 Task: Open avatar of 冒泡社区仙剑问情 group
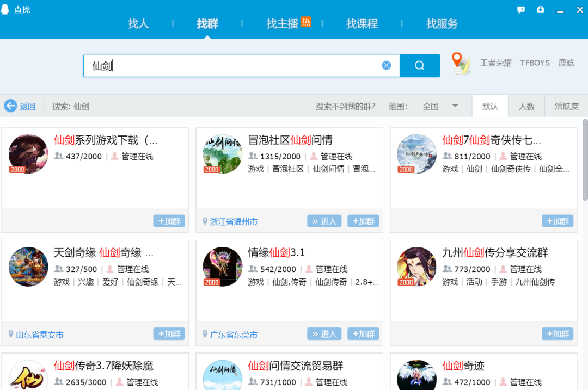pos(223,153)
